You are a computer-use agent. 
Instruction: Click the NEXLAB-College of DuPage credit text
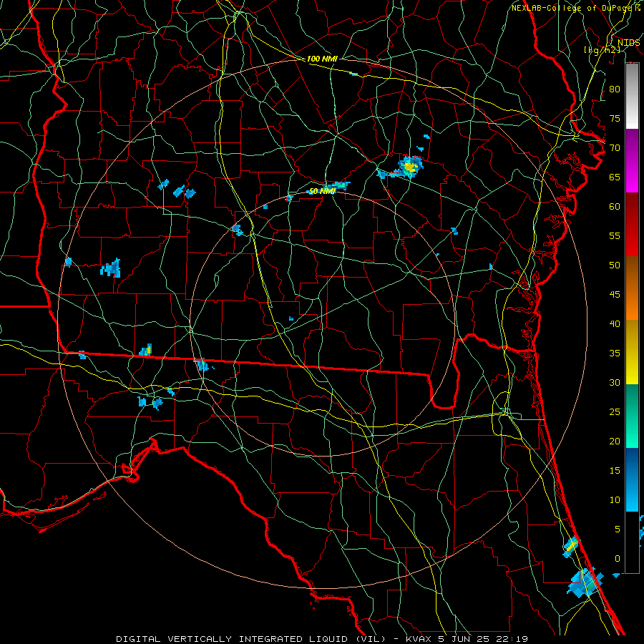(x=576, y=8)
